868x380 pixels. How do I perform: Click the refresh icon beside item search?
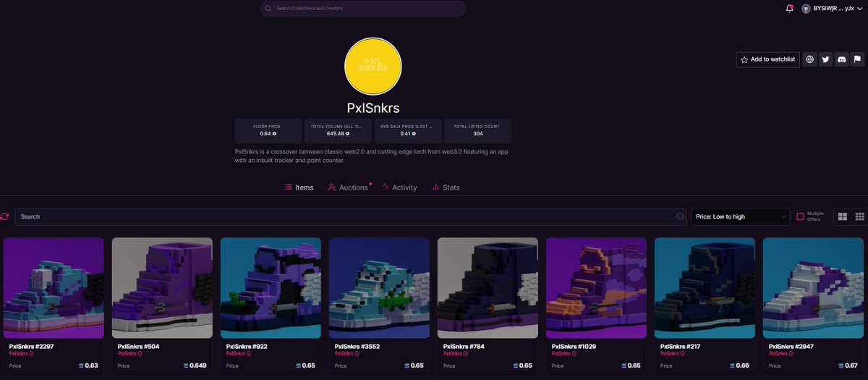pos(5,216)
